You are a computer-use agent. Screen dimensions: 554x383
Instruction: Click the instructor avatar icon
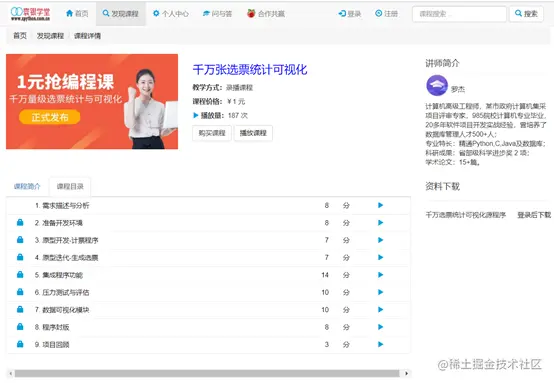pyautogui.click(x=437, y=86)
